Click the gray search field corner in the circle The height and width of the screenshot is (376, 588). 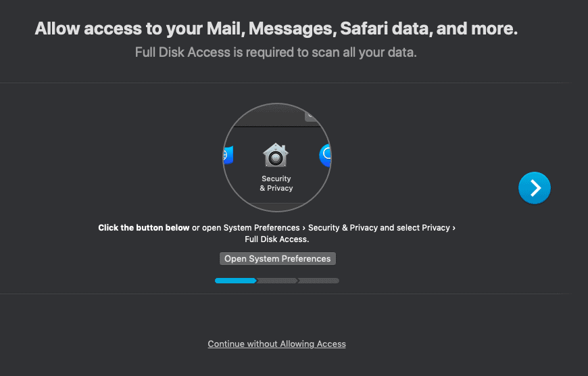[312, 115]
